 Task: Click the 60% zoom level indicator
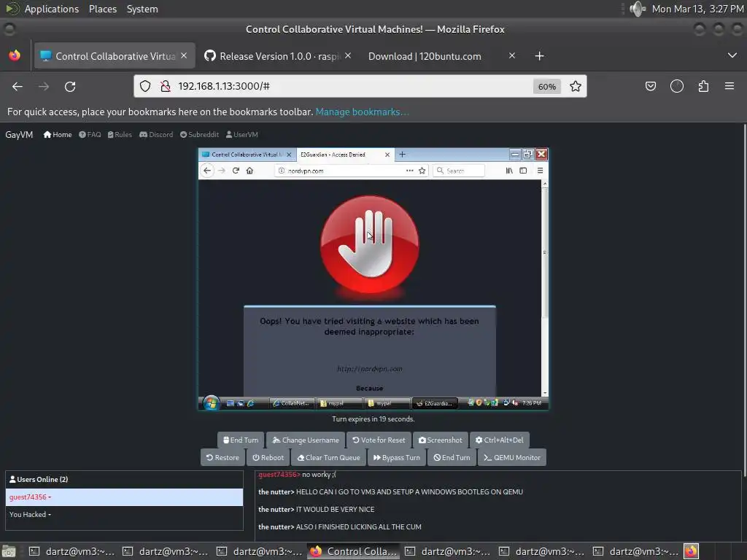546,86
